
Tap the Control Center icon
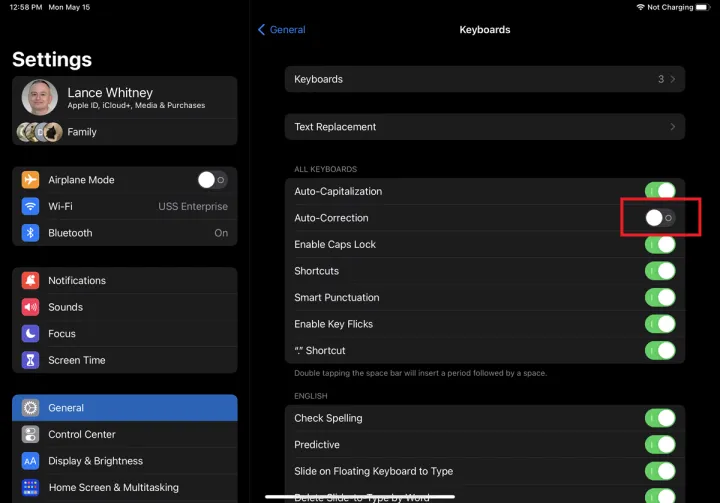[30, 435]
